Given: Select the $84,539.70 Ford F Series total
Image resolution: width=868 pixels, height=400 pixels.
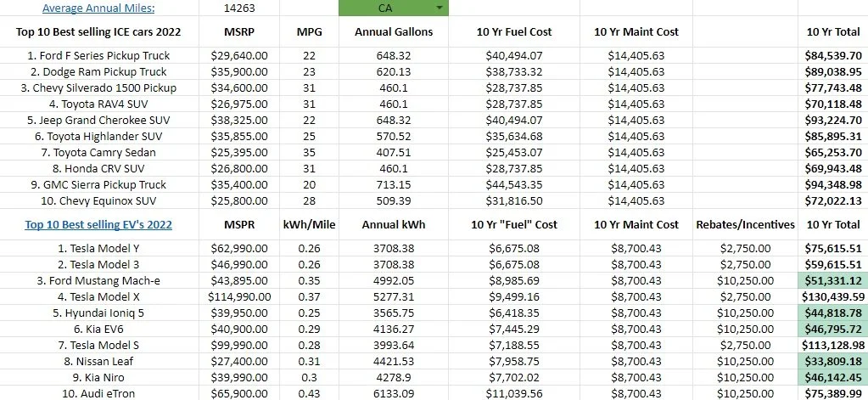Looking at the screenshot, I should (x=834, y=55).
